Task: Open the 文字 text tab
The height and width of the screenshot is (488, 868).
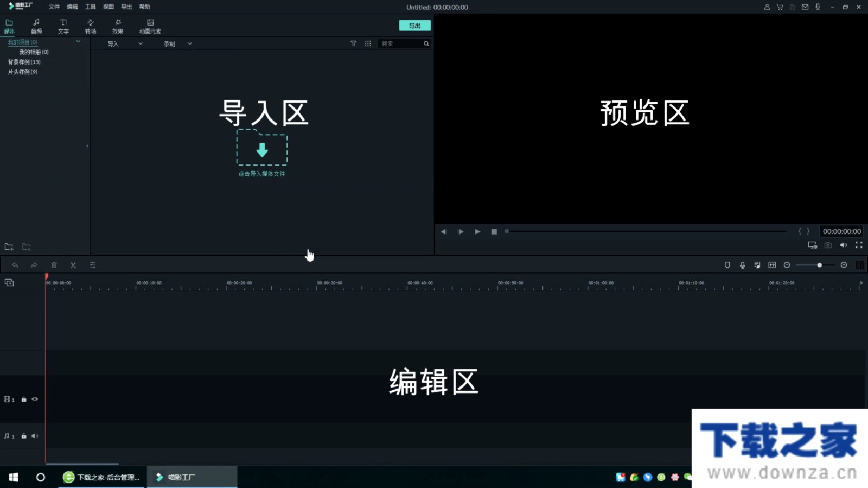Action: pos(63,27)
